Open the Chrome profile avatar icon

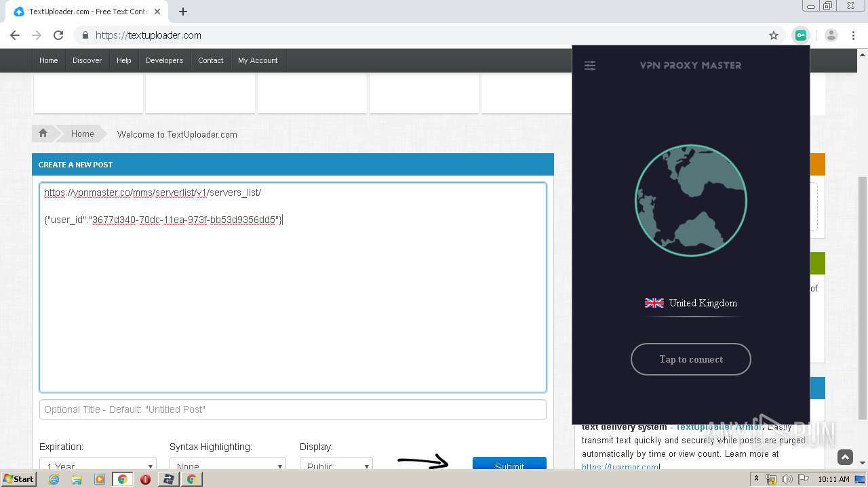pyautogui.click(x=831, y=35)
